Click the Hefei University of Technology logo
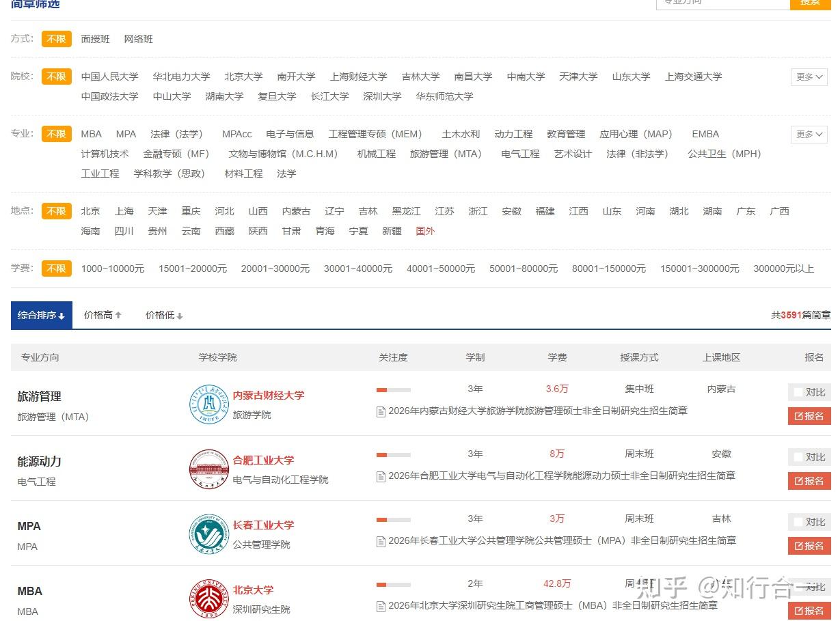 208,469
